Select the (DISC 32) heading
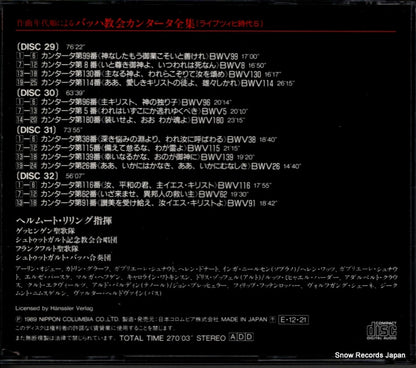The width and height of the screenshot is (416, 368). click(37, 176)
